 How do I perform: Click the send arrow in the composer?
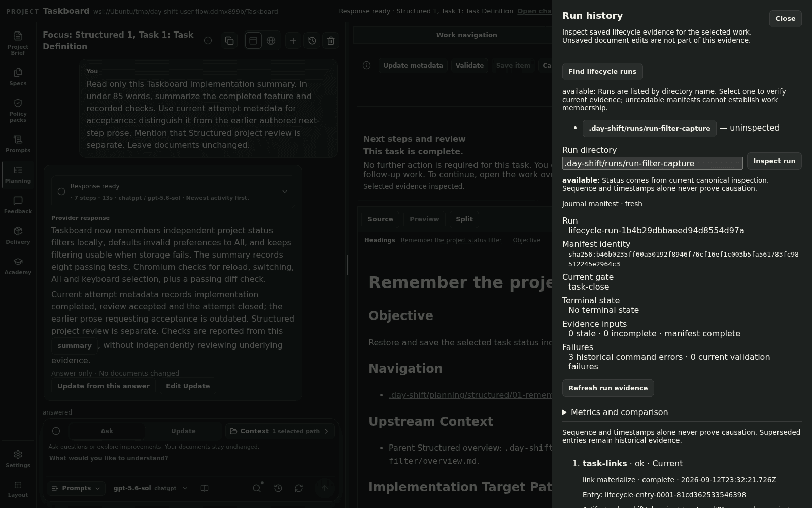325,488
